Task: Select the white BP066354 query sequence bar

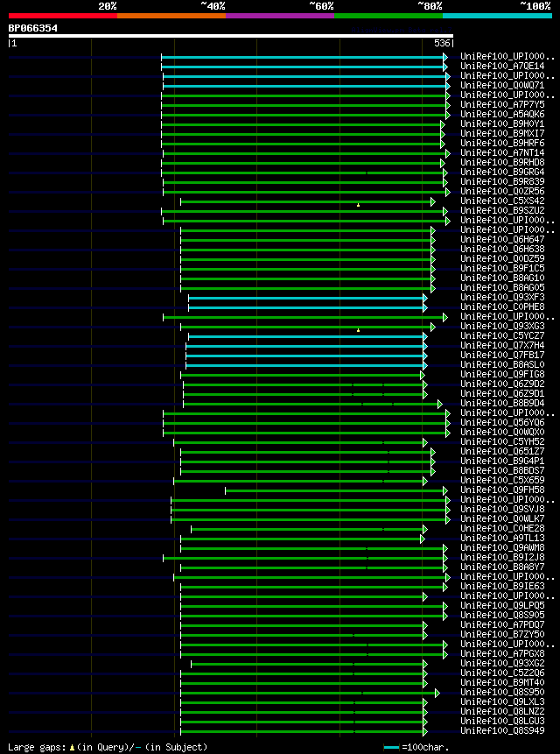Action: (x=230, y=36)
